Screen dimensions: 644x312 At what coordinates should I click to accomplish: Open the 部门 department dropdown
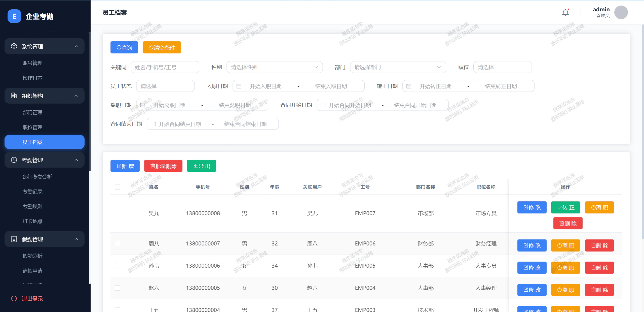(398, 67)
